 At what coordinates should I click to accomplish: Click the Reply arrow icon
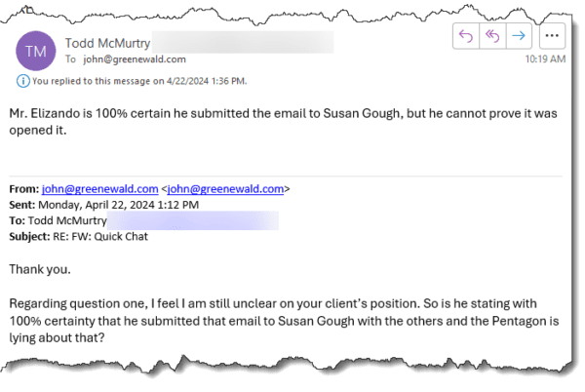(x=466, y=36)
